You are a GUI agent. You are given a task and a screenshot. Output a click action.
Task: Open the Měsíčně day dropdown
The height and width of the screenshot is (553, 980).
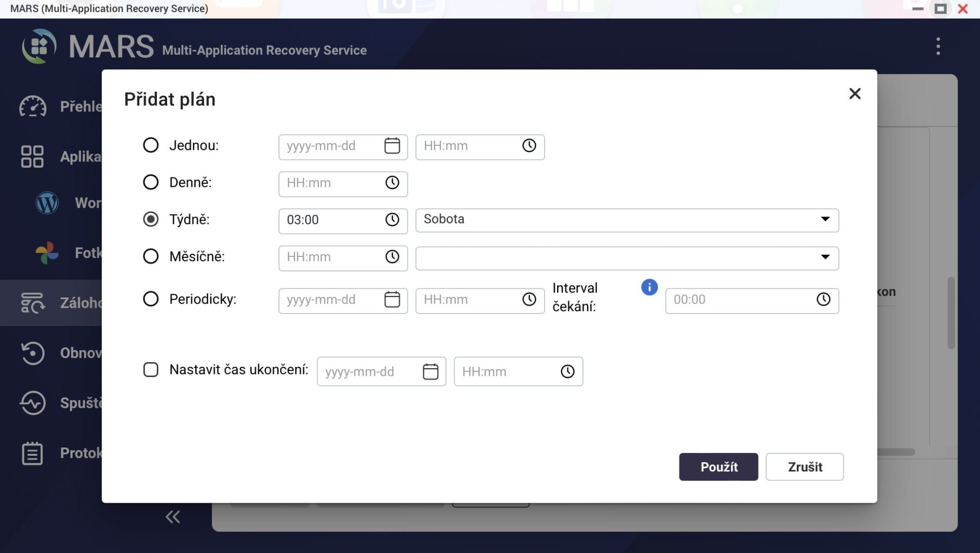pos(627,258)
